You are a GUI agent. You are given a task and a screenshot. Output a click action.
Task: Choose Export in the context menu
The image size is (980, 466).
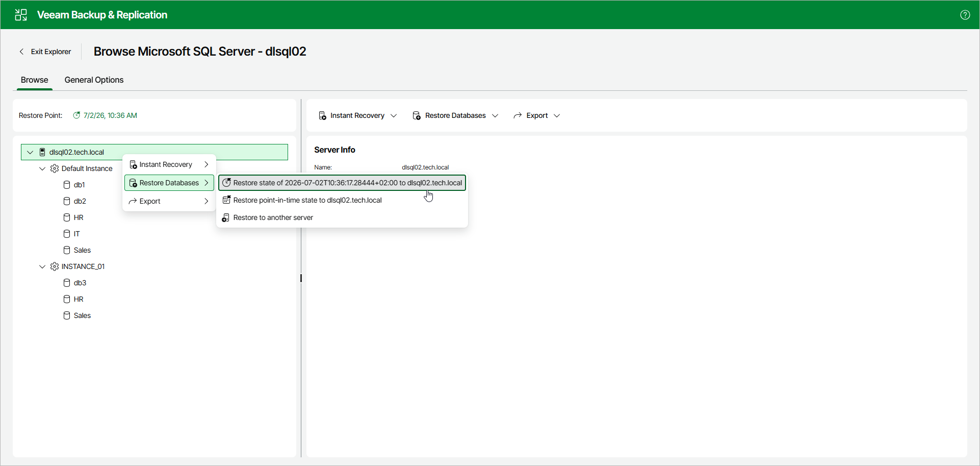(169, 201)
